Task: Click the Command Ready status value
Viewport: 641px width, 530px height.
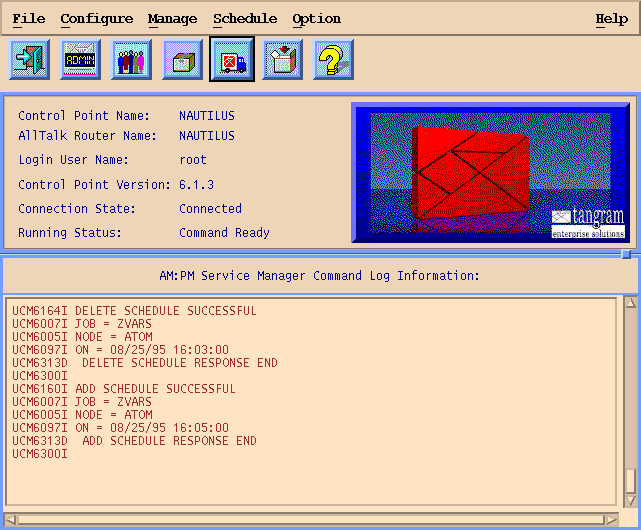Action: [x=224, y=233]
